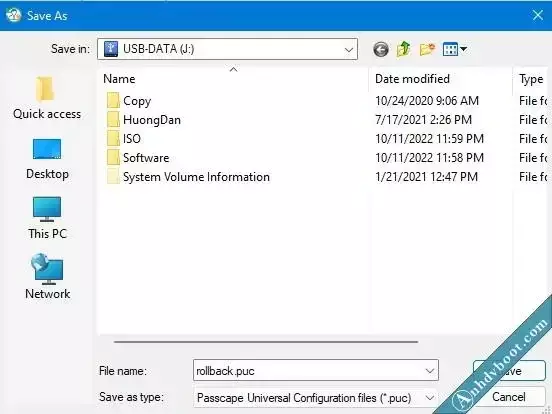This screenshot has width=552, height=414.
Task: Sort by the Type column header
Action: [532, 79]
